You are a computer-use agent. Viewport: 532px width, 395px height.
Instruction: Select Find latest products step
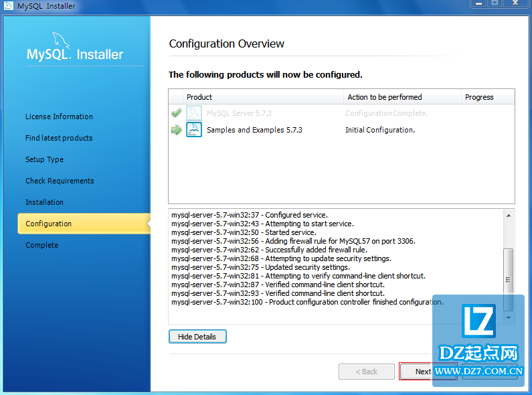[59, 138]
